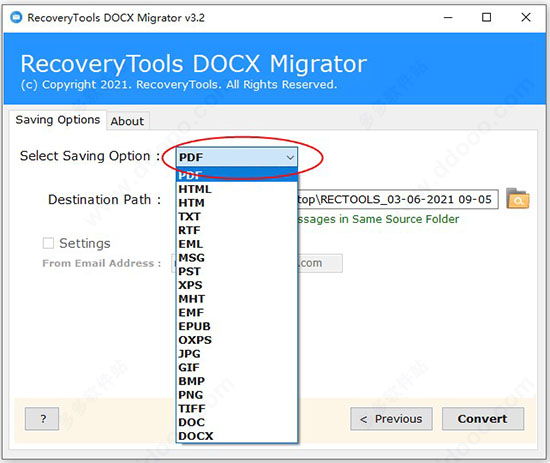Select PNG image format option
550x463 pixels.
[x=237, y=394]
